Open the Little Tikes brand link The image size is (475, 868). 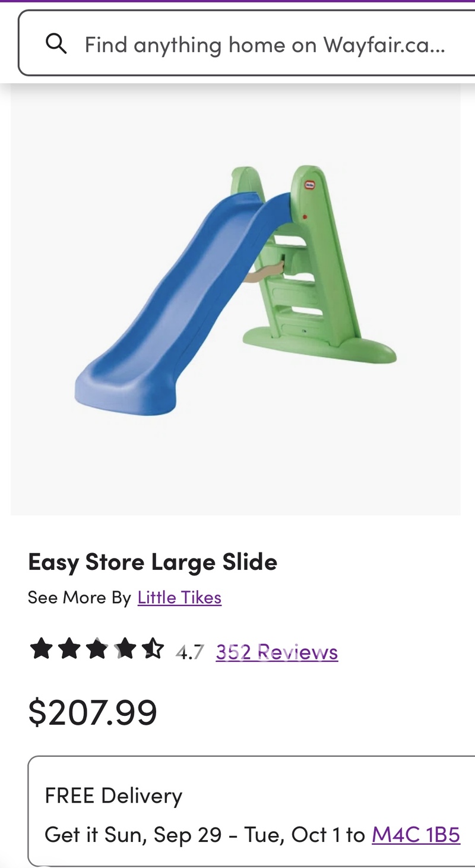point(179,597)
